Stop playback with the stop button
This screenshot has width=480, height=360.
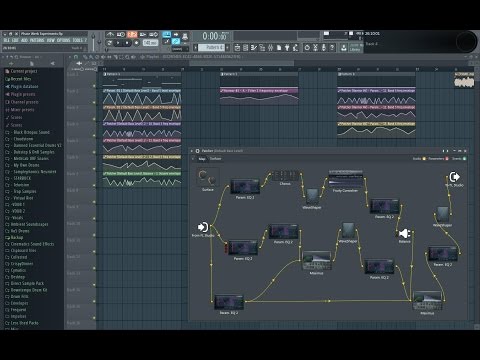127,43
